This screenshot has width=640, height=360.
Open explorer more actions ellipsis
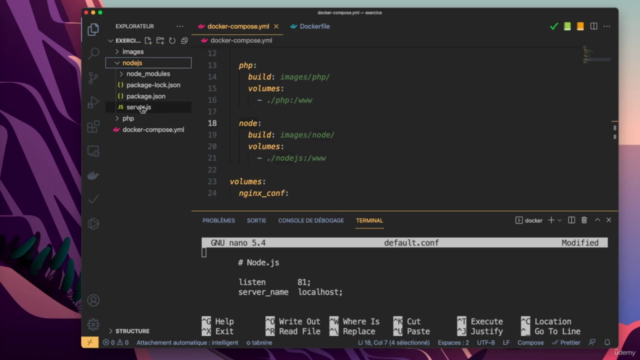click(x=180, y=26)
